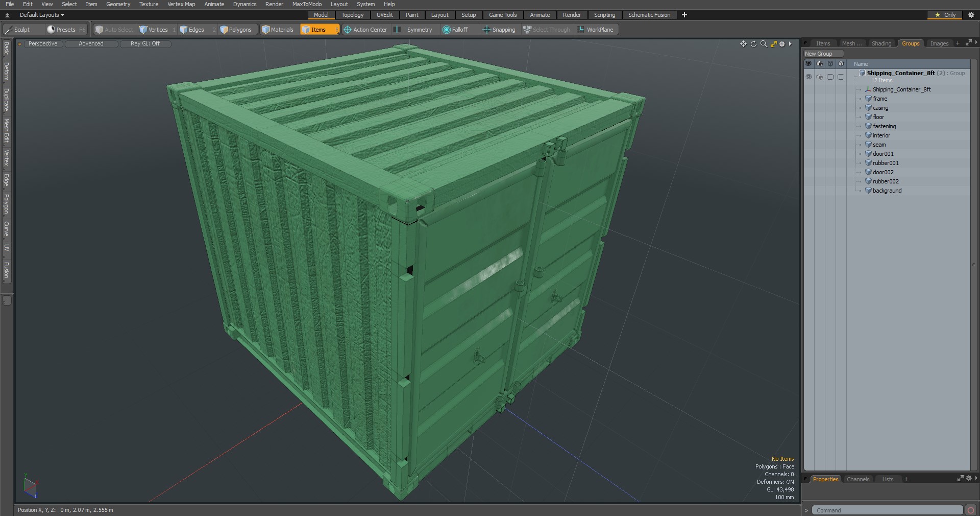This screenshot has height=516, width=980.
Task: Toggle second checkbox of Shipping_Container_8ft group
Action: point(841,77)
